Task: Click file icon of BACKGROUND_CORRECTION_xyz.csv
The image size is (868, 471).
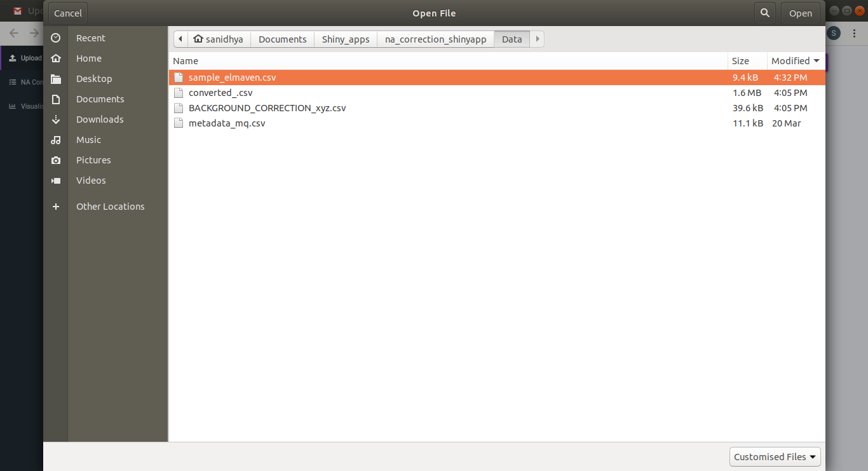Action: (x=179, y=108)
